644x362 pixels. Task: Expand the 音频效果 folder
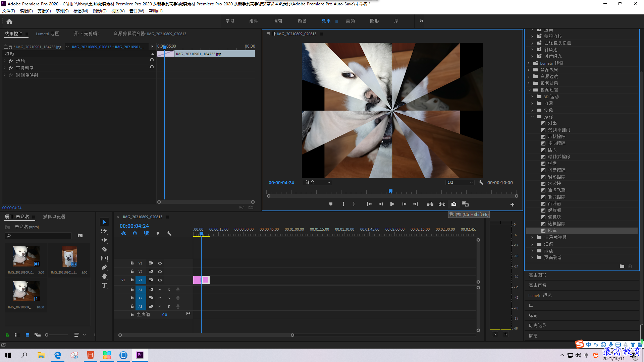point(529,70)
